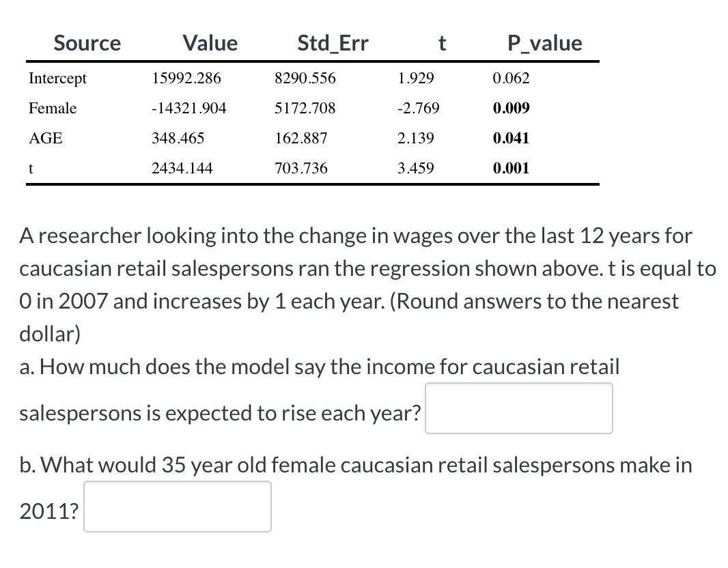Select the value 348.465
Viewport: 728px width, 568px height.
click(177, 138)
